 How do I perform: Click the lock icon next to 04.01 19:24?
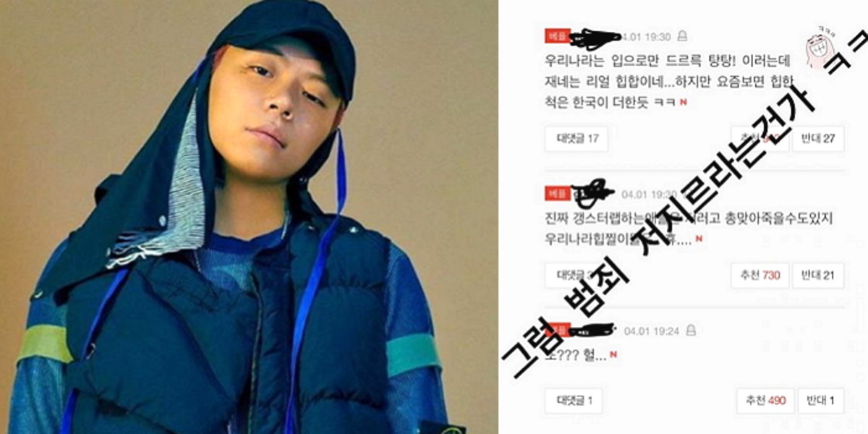[691, 330]
